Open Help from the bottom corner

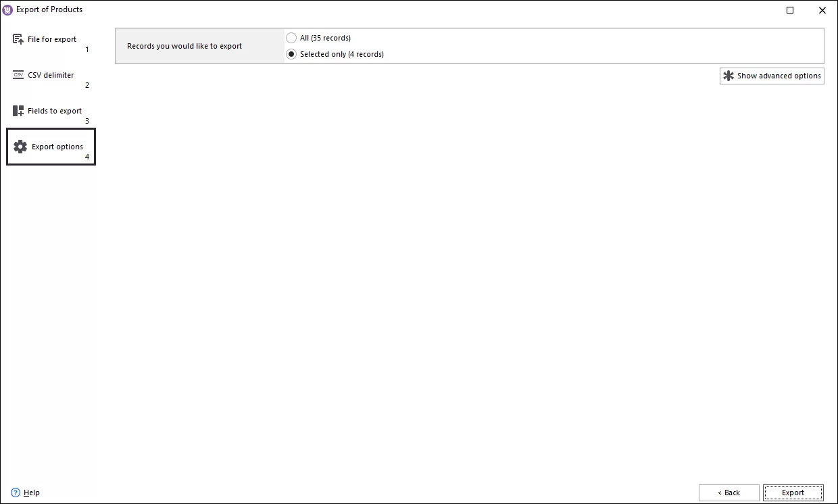(x=25, y=493)
